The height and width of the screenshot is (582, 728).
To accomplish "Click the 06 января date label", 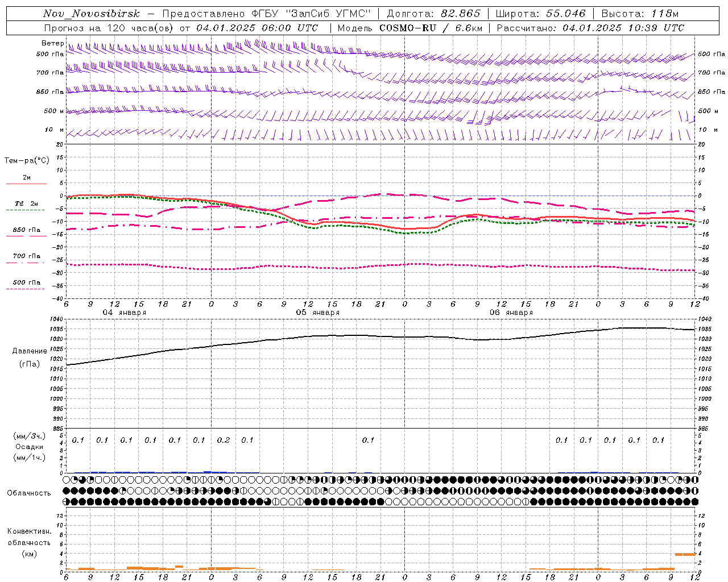I will pos(511,313).
